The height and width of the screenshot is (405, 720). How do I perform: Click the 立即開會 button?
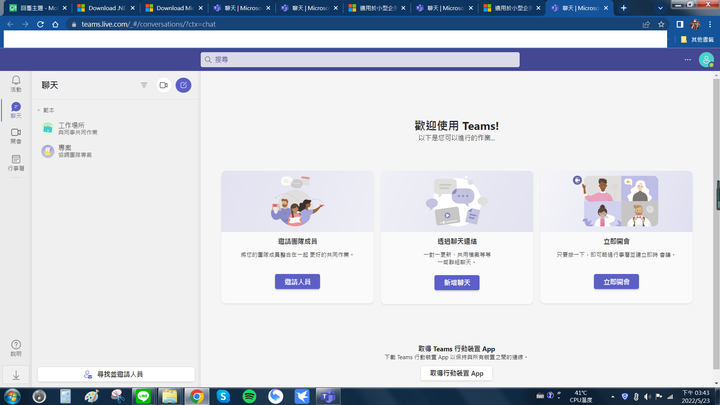(x=616, y=281)
